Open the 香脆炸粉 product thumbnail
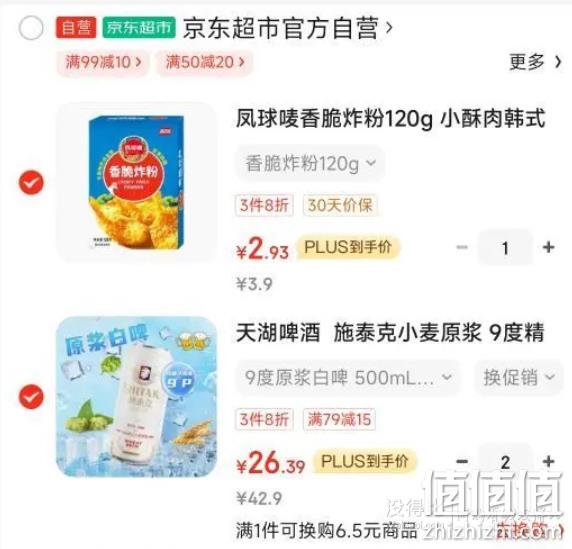The width and height of the screenshot is (572, 549). point(136,182)
